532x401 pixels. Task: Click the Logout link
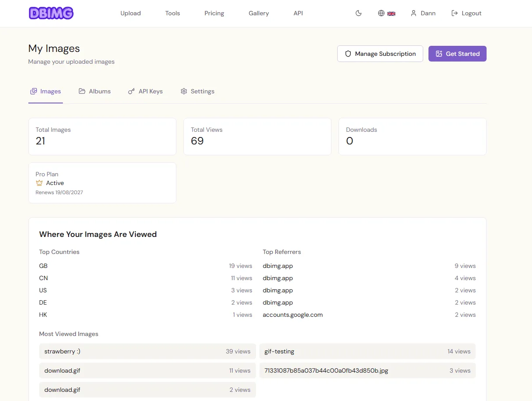pyautogui.click(x=466, y=13)
